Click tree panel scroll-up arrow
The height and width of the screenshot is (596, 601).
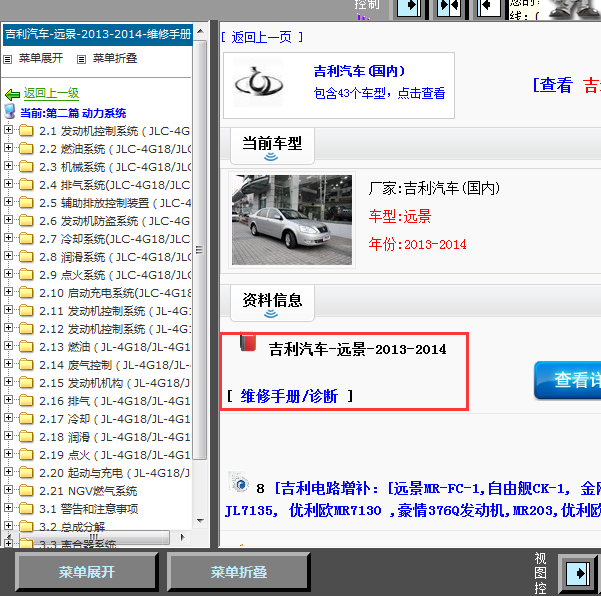200,31
